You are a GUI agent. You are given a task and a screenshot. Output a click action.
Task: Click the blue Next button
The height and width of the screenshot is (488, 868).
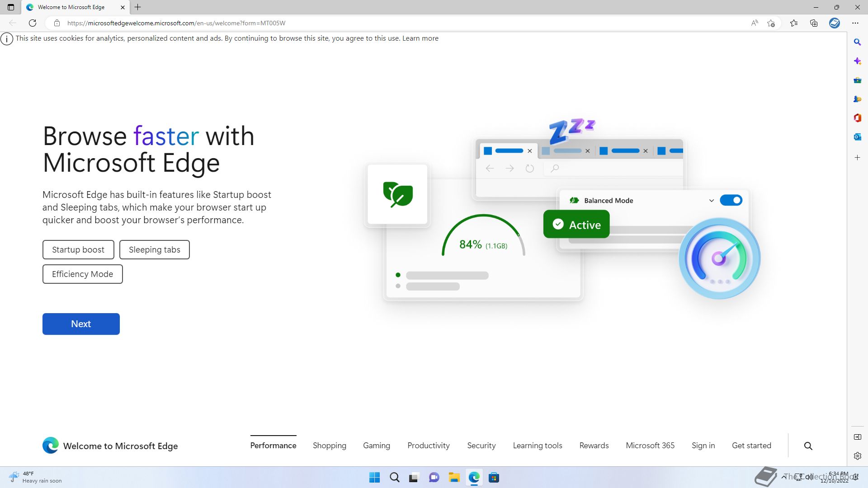(81, 324)
